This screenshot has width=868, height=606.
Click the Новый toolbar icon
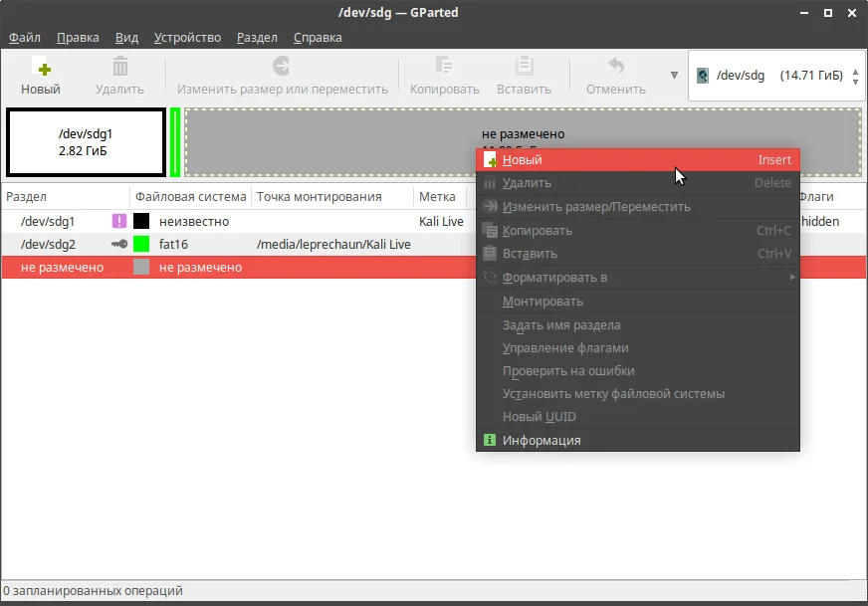(x=41, y=68)
